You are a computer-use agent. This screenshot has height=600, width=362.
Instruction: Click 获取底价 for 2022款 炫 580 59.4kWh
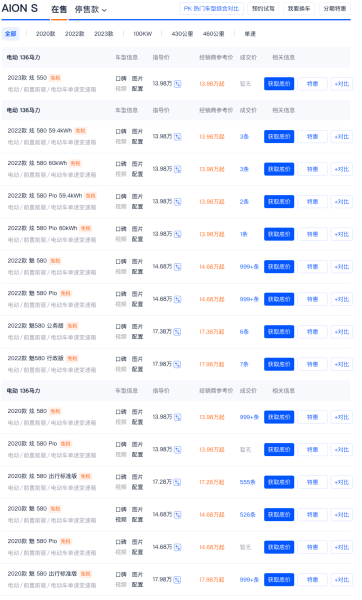pyautogui.click(x=279, y=137)
